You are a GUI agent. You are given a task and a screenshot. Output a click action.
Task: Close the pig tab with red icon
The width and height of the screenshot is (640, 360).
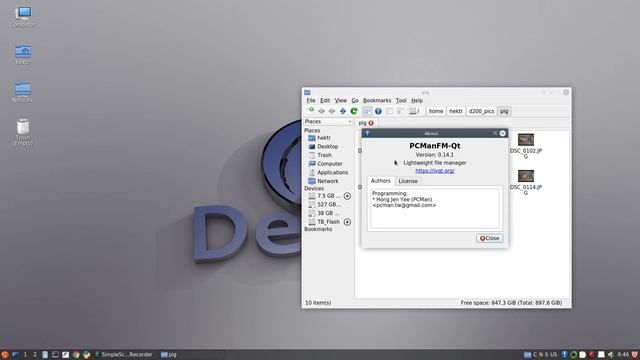point(371,123)
